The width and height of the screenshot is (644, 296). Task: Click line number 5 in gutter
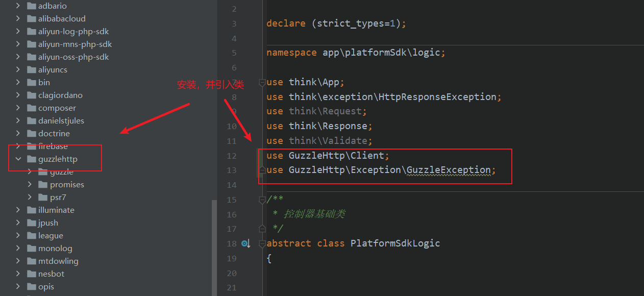pos(234,53)
